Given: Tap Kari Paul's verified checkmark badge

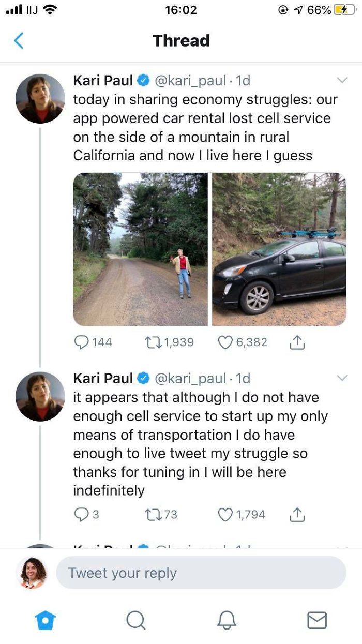Looking at the screenshot, I should (x=142, y=80).
